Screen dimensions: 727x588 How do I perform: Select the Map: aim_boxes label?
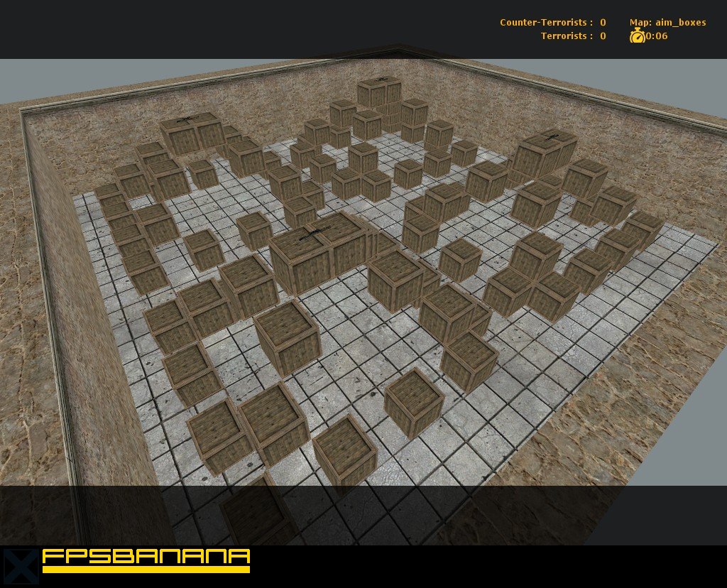click(668, 22)
